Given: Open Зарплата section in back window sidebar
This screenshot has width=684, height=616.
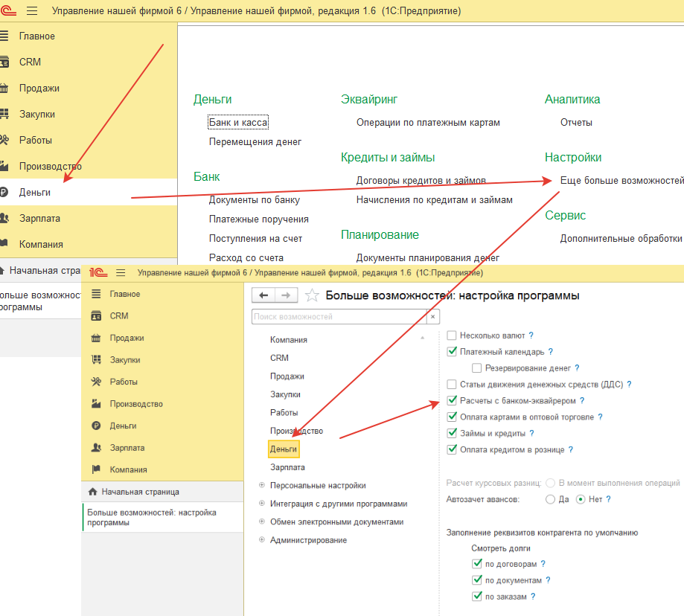Looking at the screenshot, I should click(x=89, y=219).
